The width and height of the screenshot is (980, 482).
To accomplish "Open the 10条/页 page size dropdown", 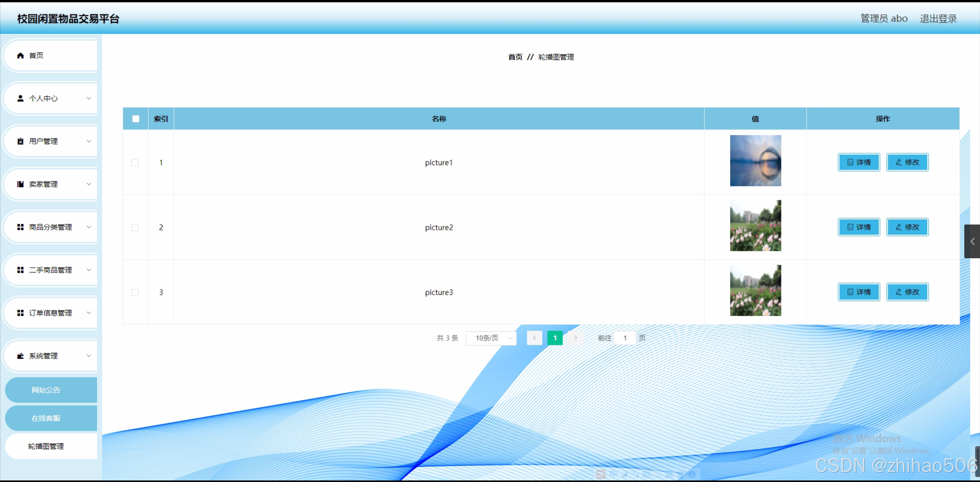I will [x=491, y=338].
